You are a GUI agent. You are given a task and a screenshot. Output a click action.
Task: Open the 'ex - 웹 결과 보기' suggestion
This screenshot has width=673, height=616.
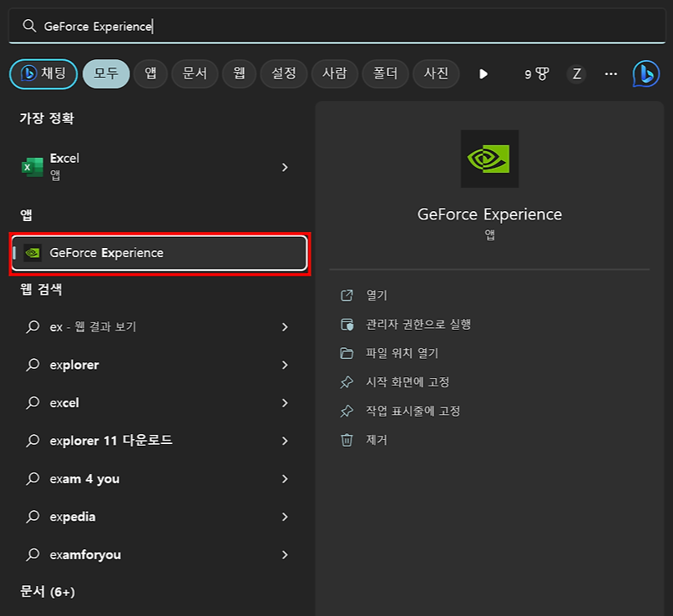pyautogui.click(x=158, y=327)
